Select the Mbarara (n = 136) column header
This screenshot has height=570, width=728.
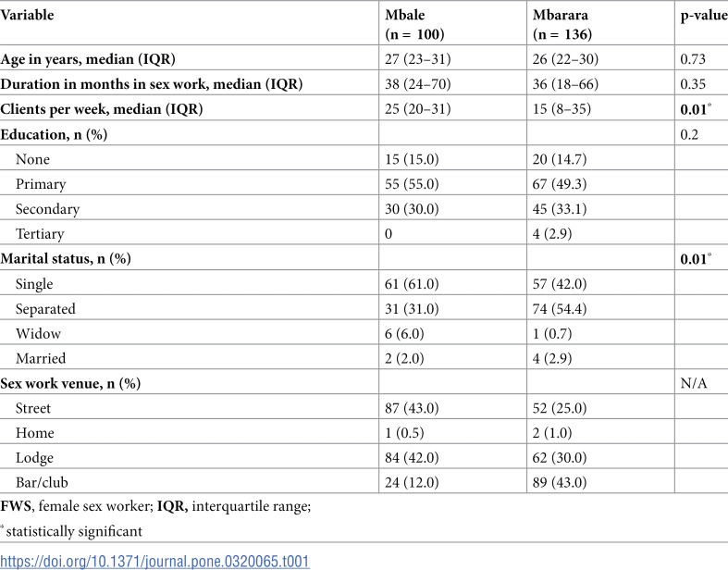coord(562,25)
